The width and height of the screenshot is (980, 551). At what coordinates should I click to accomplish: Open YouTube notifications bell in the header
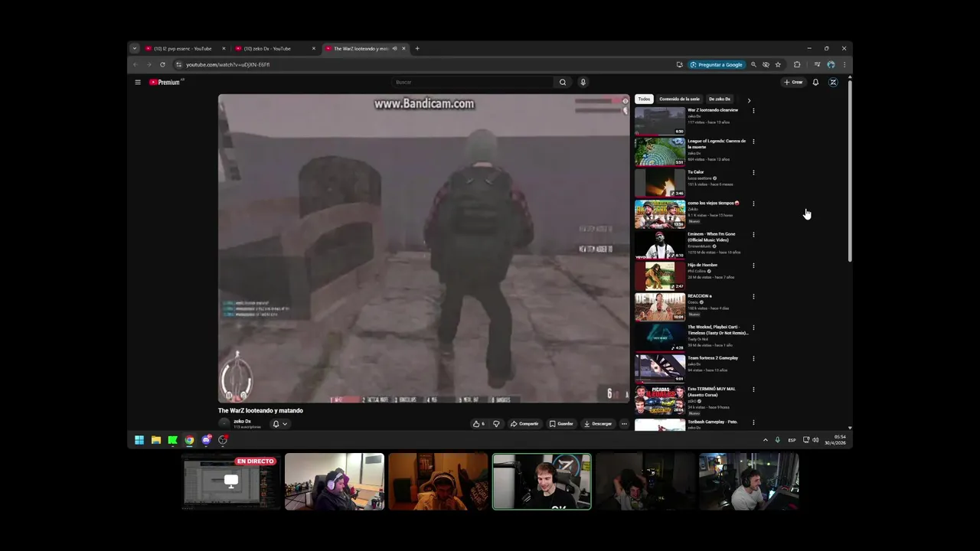pos(815,82)
